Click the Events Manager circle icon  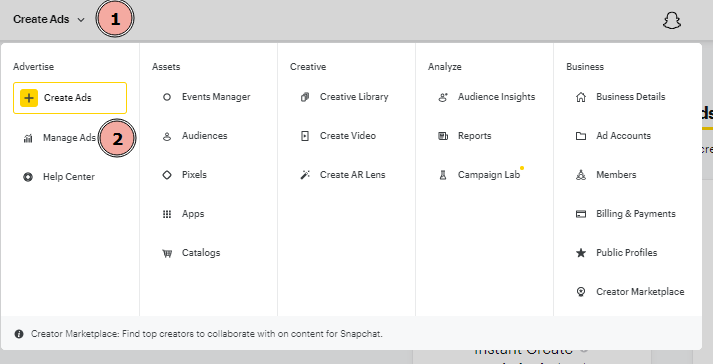(x=167, y=97)
